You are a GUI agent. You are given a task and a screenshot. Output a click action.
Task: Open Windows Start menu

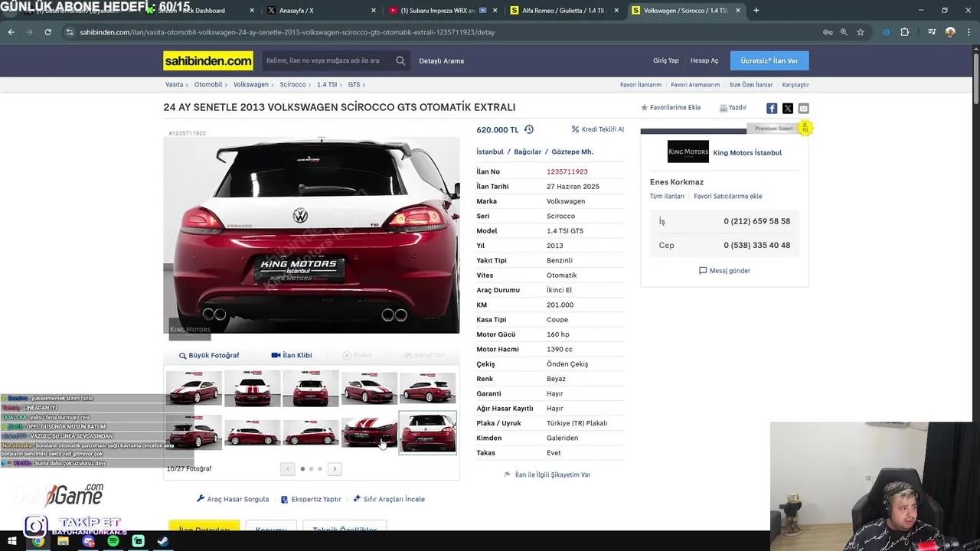click(x=12, y=541)
